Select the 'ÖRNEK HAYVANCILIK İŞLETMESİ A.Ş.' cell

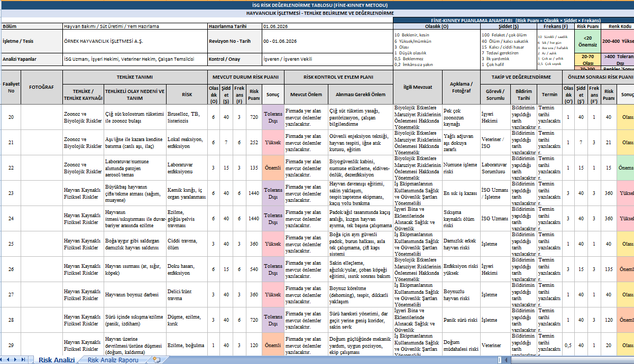click(x=135, y=41)
